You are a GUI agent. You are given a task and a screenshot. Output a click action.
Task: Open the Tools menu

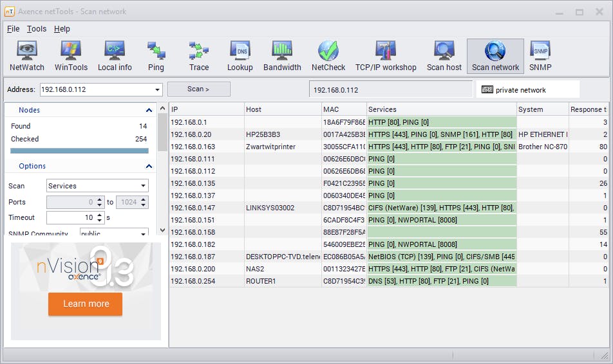[x=37, y=29]
